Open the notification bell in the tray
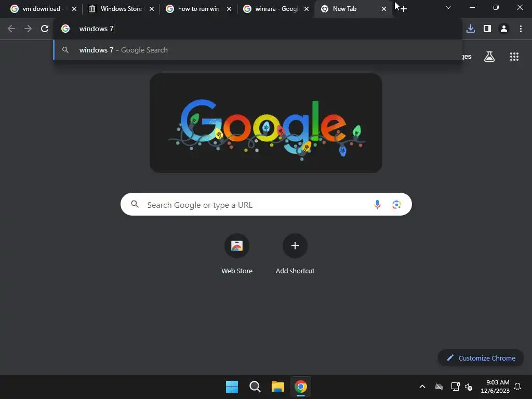This screenshot has height=399, width=532. 517,387
